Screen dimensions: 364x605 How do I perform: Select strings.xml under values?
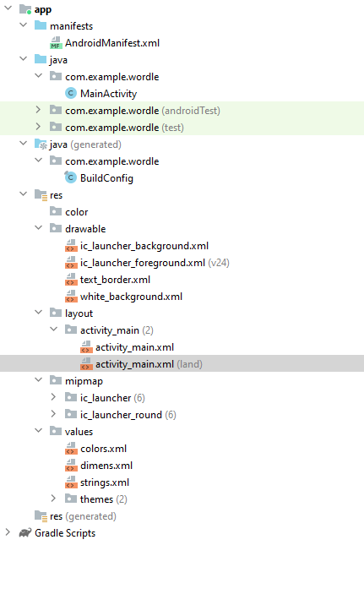click(105, 482)
